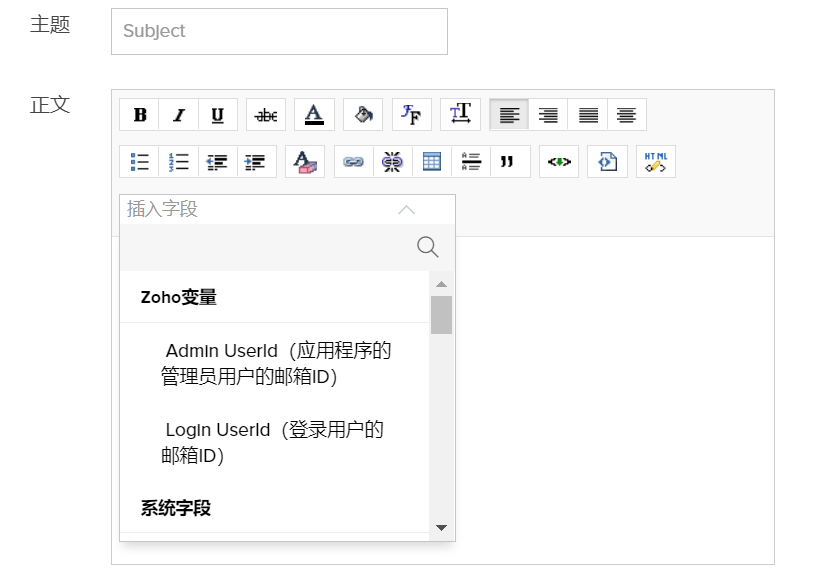Click the document code snippet icon
The width and height of the screenshot is (822, 573).
(x=607, y=161)
